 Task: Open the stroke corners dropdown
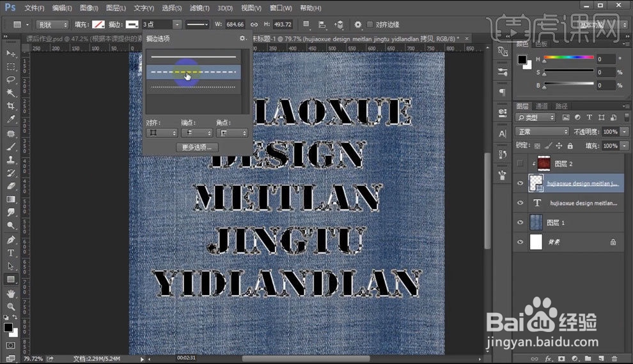click(231, 133)
